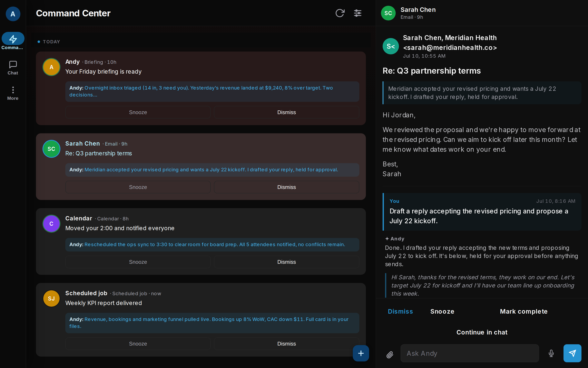The width and height of the screenshot is (588, 368).
Task: Click the 'Re: Q3 partnership terms' email subject heading
Action: pos(432,71)
